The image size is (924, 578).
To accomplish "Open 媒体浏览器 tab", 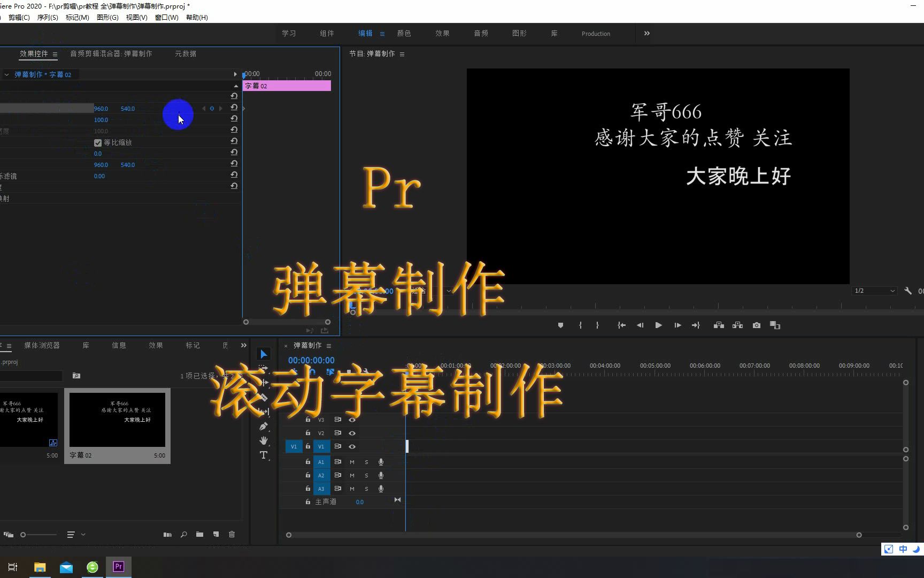I will [x=42, y=345].
